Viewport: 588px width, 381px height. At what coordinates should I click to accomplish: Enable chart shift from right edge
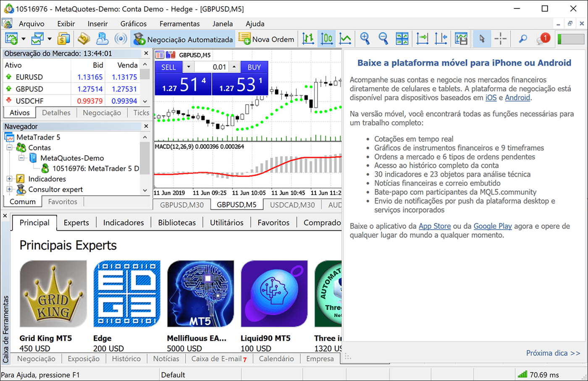pos(441,39)
